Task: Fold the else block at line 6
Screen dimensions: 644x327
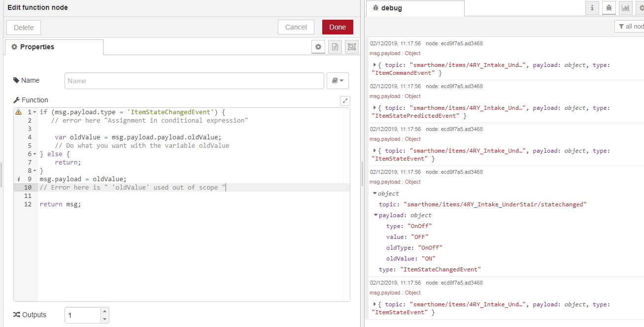Action: pos(34,154)
